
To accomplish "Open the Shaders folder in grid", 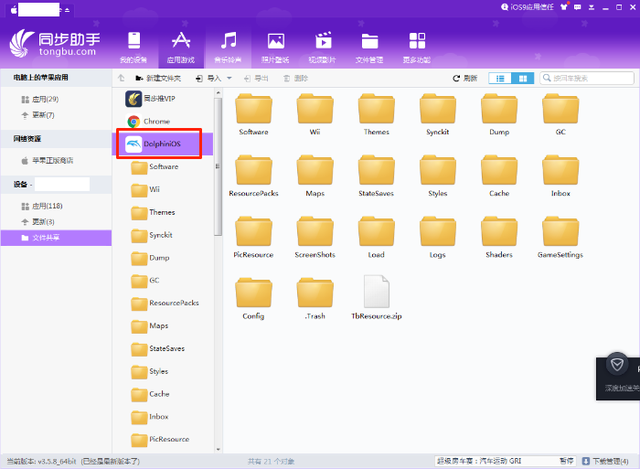I will coord(499,237).
